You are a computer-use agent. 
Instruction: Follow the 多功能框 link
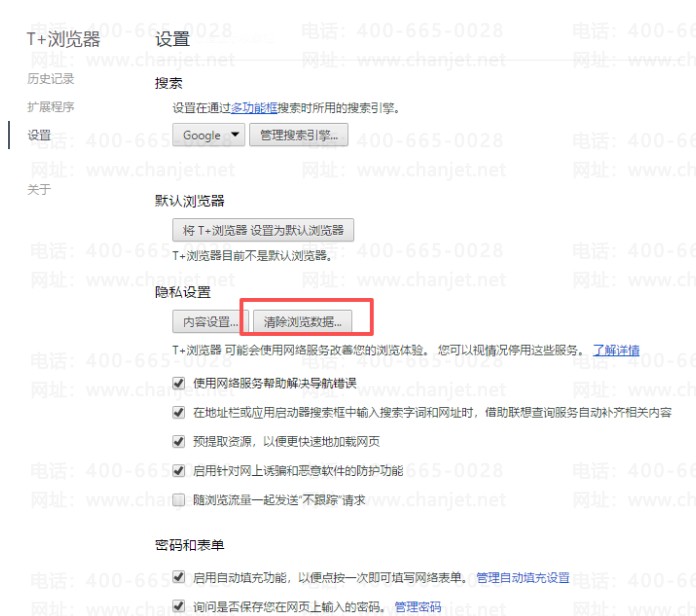pos(253,108)
